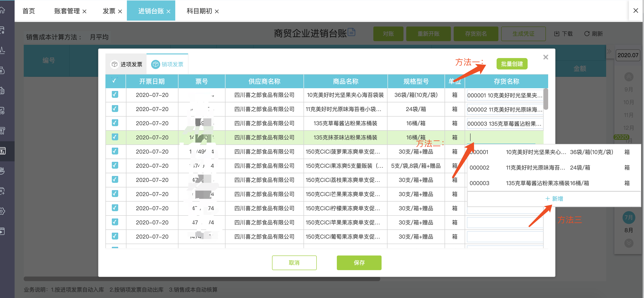Select the highlighted ledger icon in sidebar
This screenshot has height=298, width=644.
[x=3, y=151]
